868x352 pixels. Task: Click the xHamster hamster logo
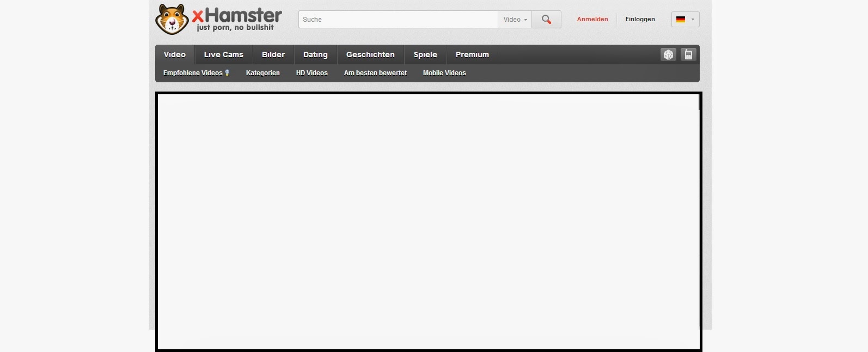click(172, 19)
